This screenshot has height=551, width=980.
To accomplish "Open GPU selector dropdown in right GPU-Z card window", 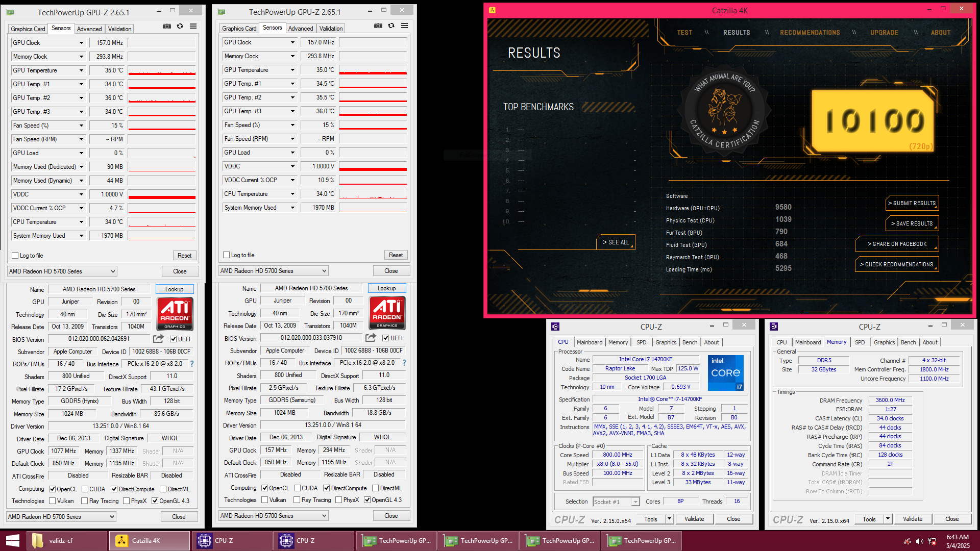I will 274,516.
